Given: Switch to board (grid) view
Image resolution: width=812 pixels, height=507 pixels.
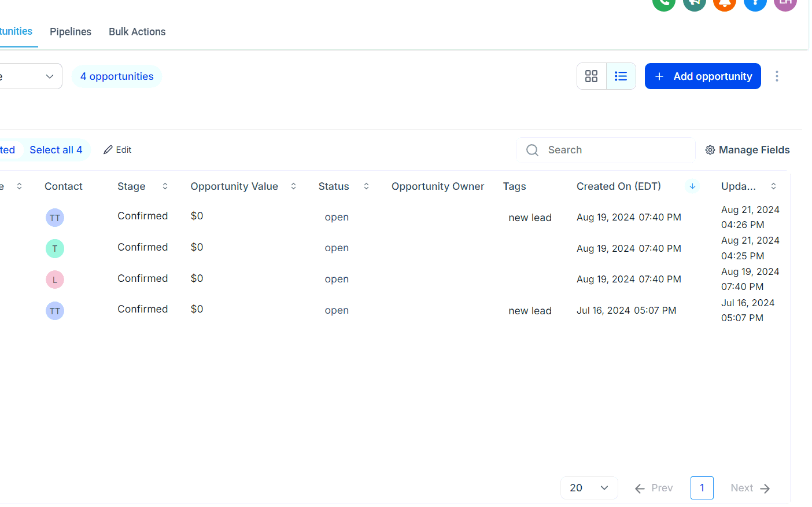Looking at the screenshot, I should (x=591, y=76).
